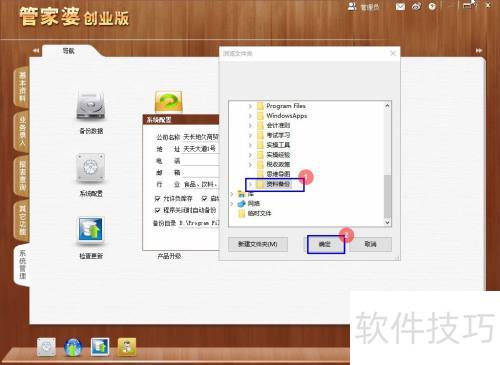
Task: Switch to the 业务录入 side tab
Action: click(x=22, y=131)
